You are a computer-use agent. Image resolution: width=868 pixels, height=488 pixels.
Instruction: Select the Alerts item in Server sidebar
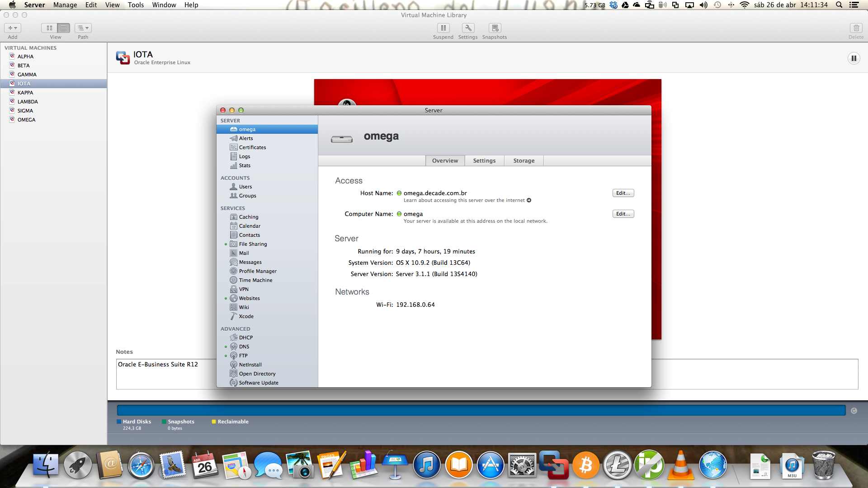(267, 138)
